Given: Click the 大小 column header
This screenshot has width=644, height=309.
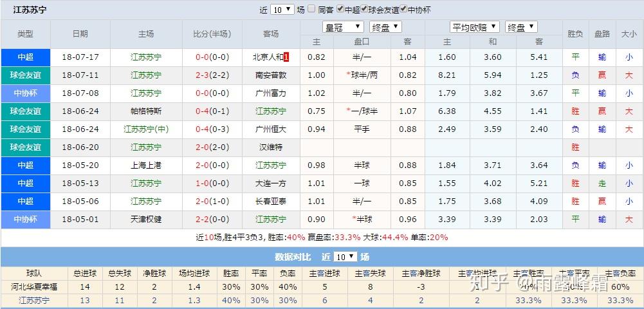Looking at the screenshot, I should pyautogui.click(x=629, y=34).
